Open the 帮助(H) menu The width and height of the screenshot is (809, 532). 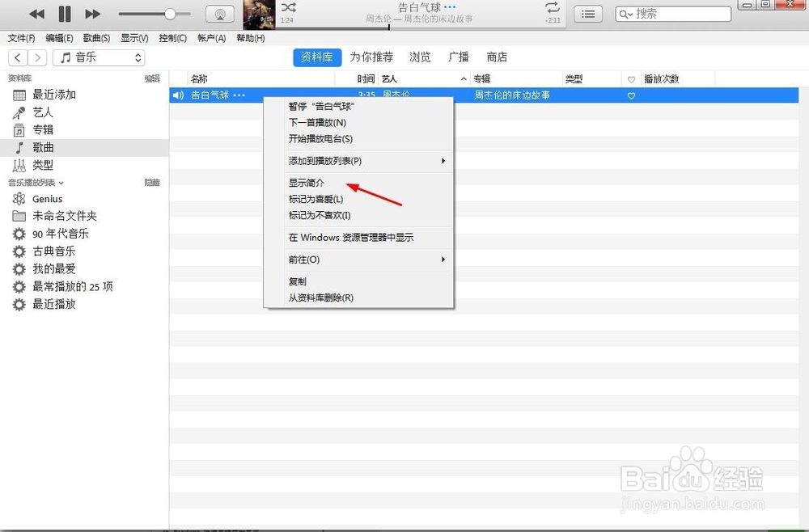coord(251,38)
